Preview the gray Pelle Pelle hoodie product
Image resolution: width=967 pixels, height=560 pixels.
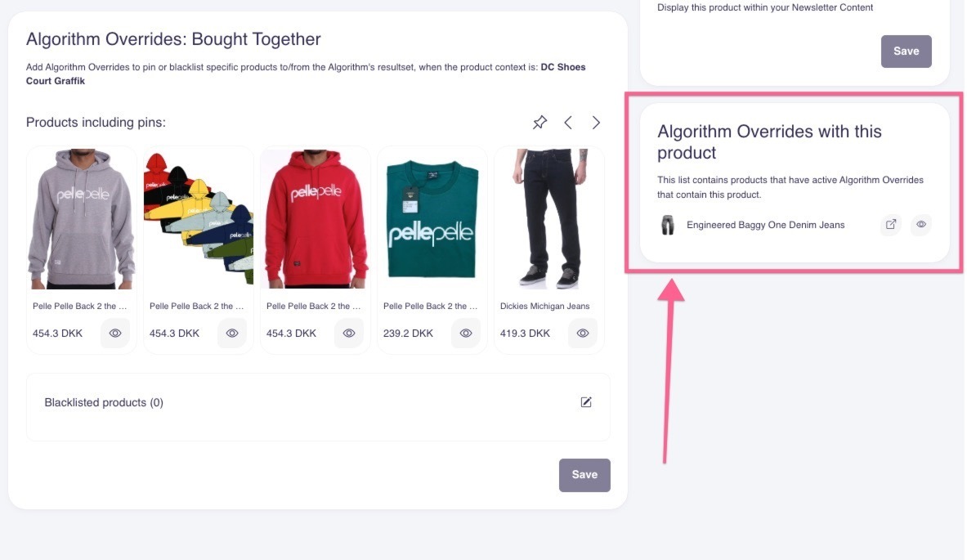click(x=115, y=334)
